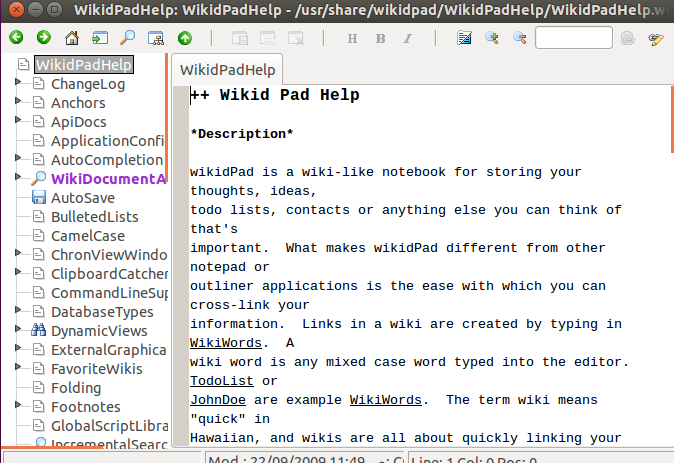Viewport: 674px width, 463px height.
Task: Expand the ChangeLog tree node
Action: pos(18,82)
